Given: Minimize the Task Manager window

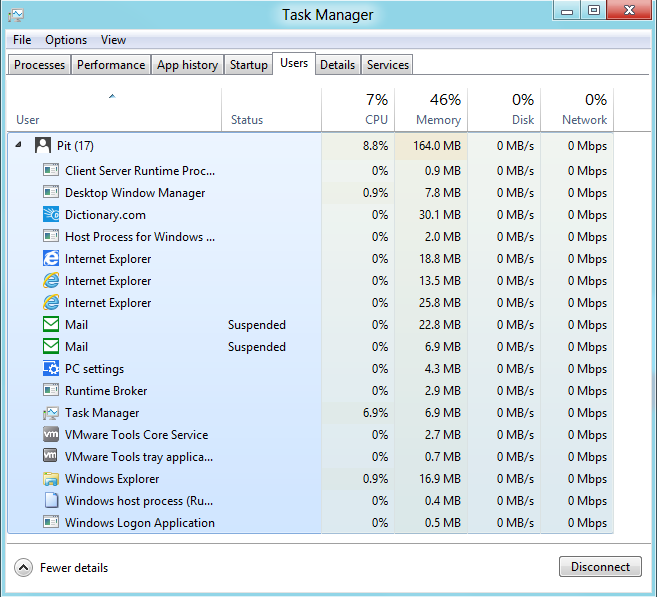Looking at the screenshot, I should tap(567, 10).
